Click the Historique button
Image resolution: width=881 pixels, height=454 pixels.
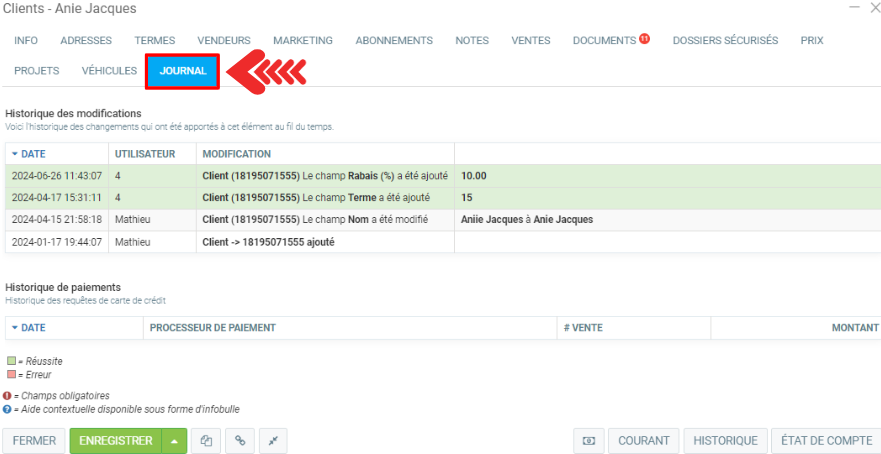(x=725, y=441)
